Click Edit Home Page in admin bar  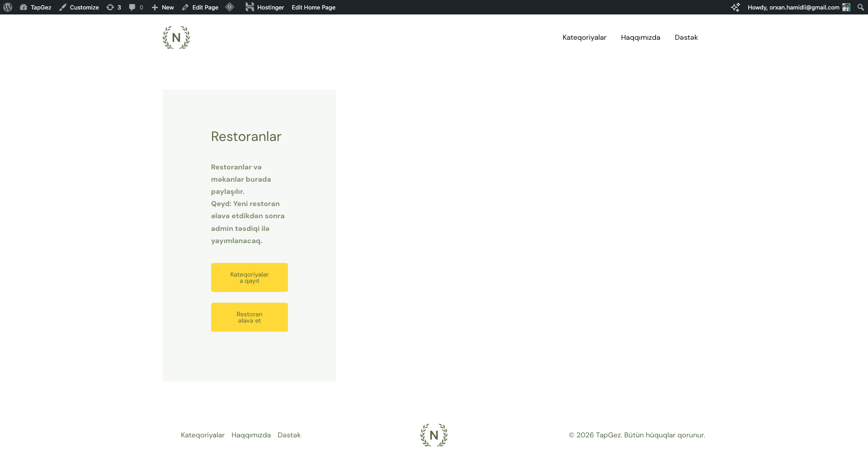[x=313, y=7]
